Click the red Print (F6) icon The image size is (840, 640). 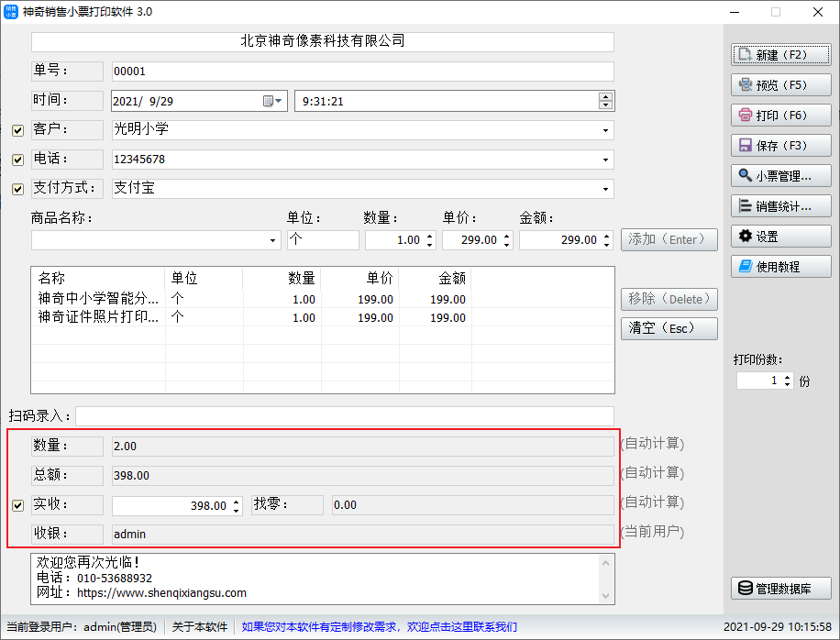[746, 115]
